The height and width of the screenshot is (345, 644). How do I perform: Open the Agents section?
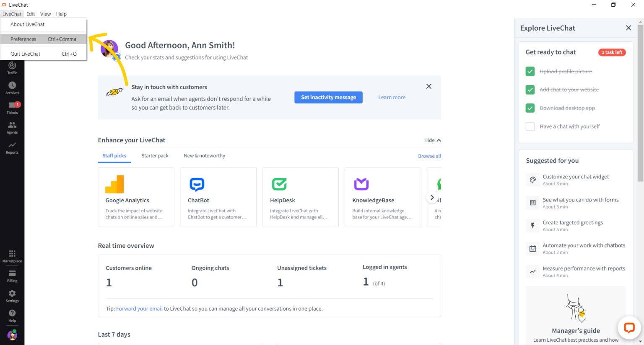[x=12, y=128]
